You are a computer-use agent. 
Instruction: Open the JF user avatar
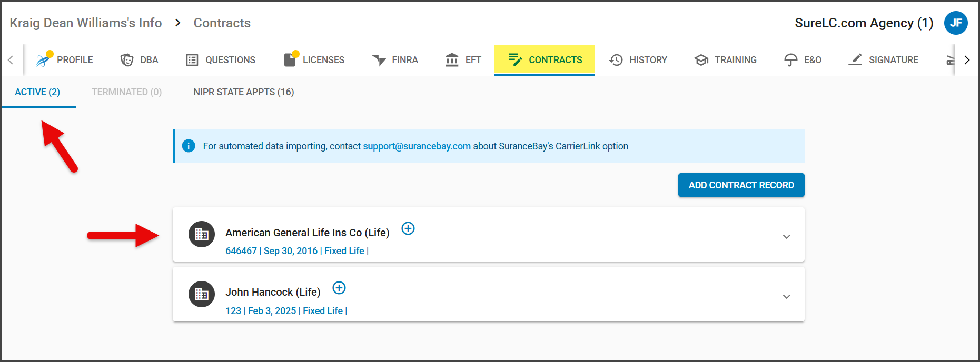pyautogui.click(x=956, y=23)
